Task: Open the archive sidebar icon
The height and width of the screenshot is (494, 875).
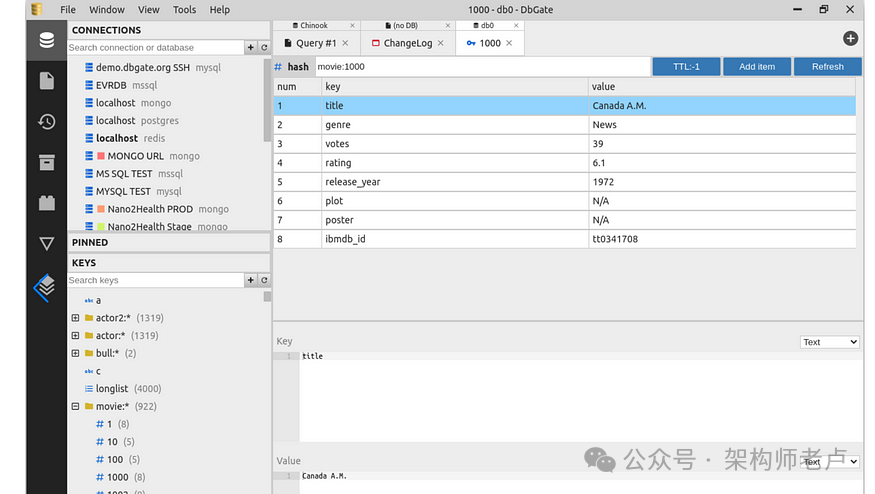Action: pyautogui.click(x=46, y=162)
